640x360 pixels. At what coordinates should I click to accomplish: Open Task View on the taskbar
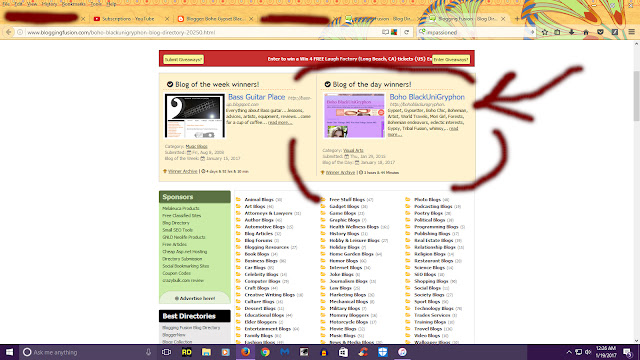[x=167, y=352]
